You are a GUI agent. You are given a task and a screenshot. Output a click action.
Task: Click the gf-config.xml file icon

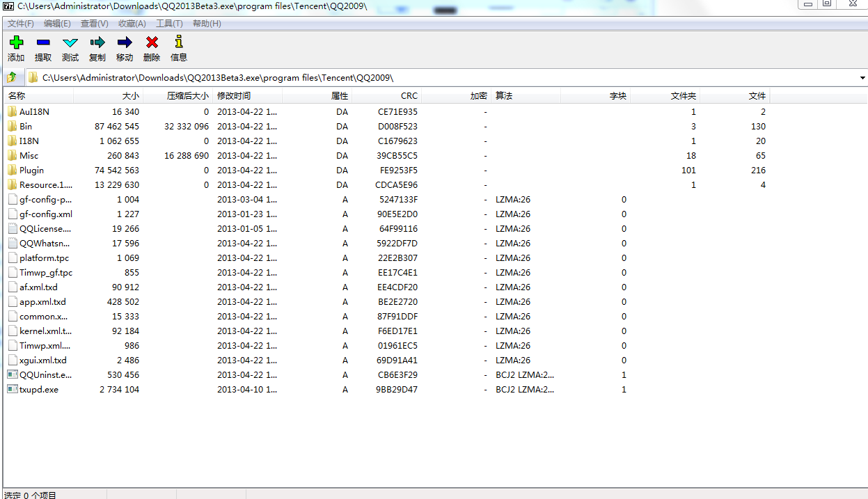(13, 214)
